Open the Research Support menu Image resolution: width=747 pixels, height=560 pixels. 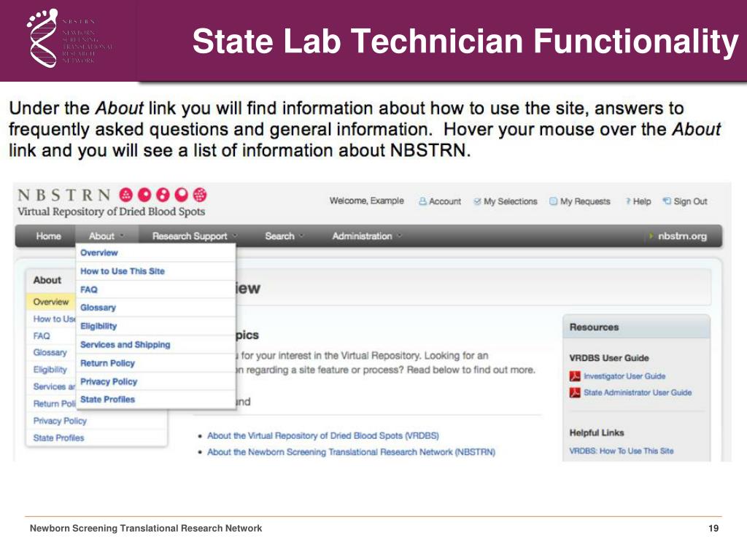point(190,236)
